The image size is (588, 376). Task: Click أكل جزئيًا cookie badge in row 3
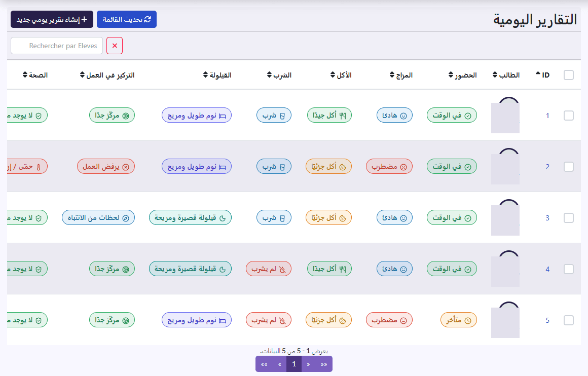328,217
